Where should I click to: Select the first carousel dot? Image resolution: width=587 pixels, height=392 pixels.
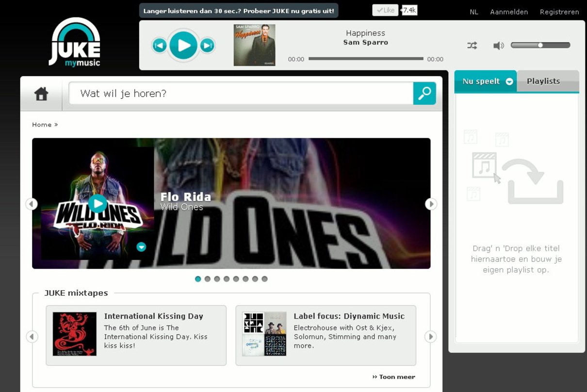click(x=198, y=279)
